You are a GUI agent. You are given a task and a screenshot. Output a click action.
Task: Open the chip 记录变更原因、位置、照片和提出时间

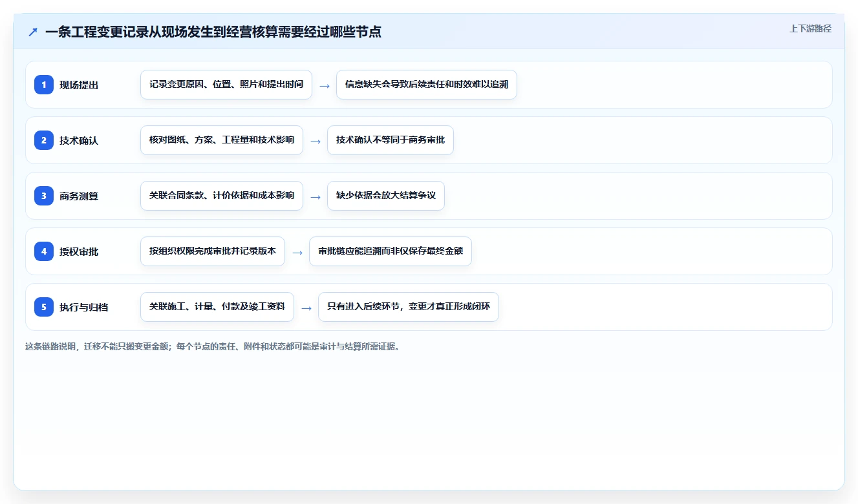(x=226, y=85)
